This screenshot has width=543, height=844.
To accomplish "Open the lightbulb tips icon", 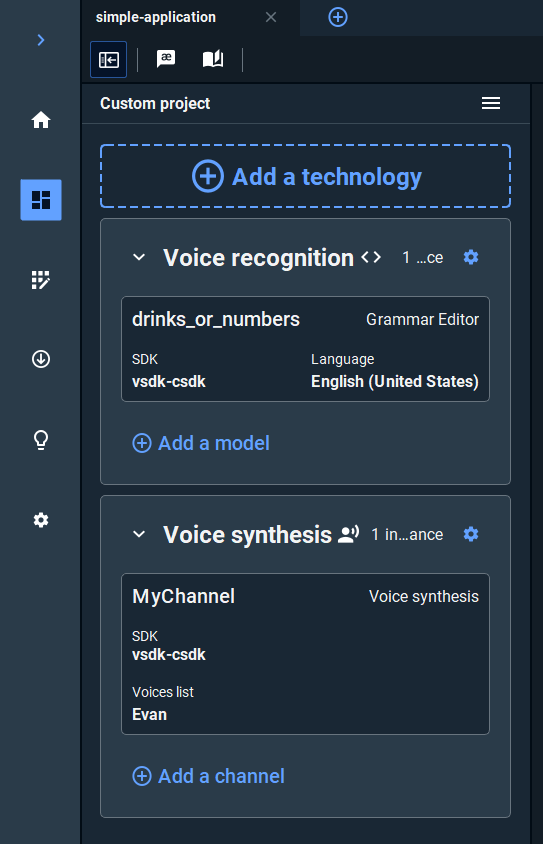I will [41, 440].
